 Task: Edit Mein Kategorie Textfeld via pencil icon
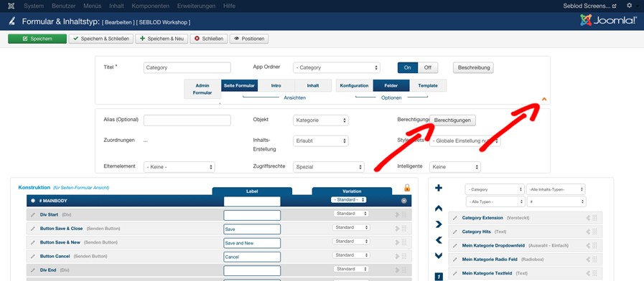click(454, 273)
